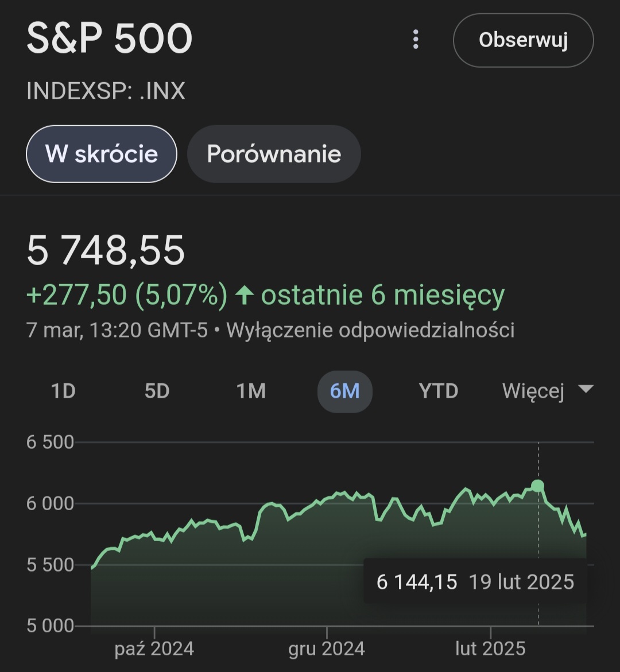This screenshot has width=620, height=672.
Task: Click the green up arrow icon
Action: [x=245, y=296]
